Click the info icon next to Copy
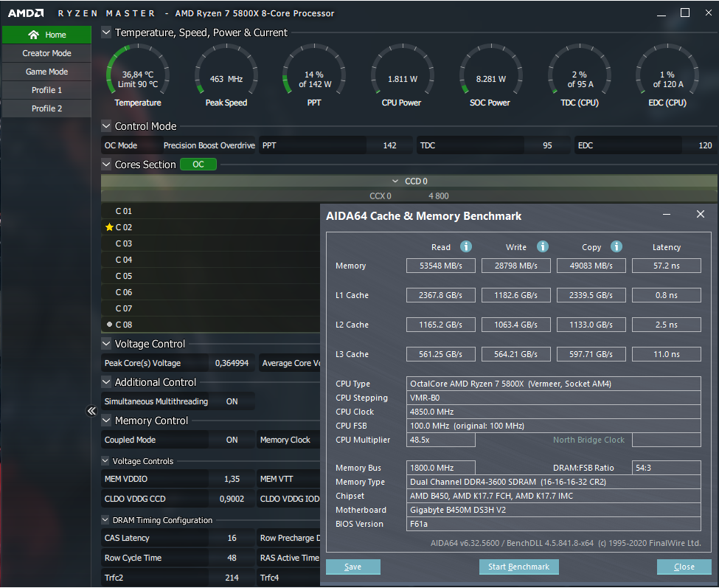 point(616,246)
